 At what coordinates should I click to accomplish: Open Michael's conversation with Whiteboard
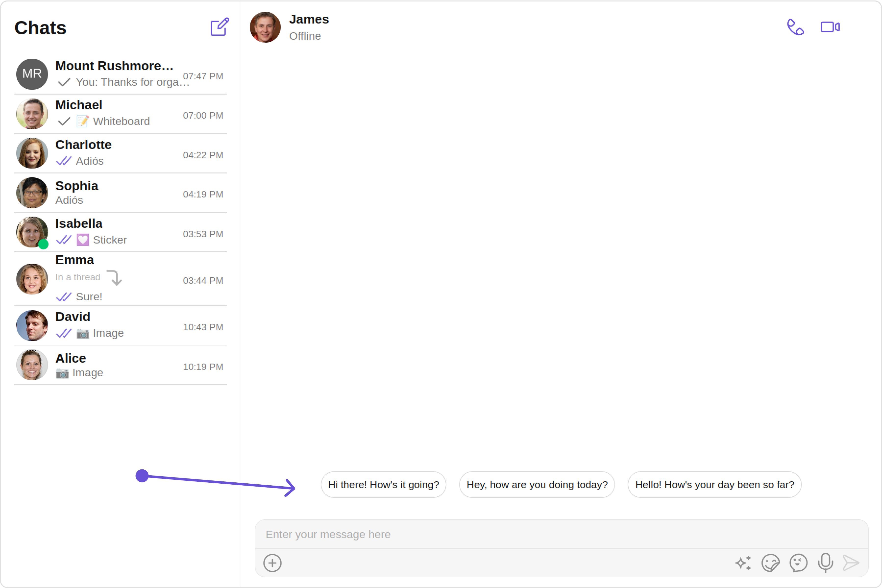[120, 114]
